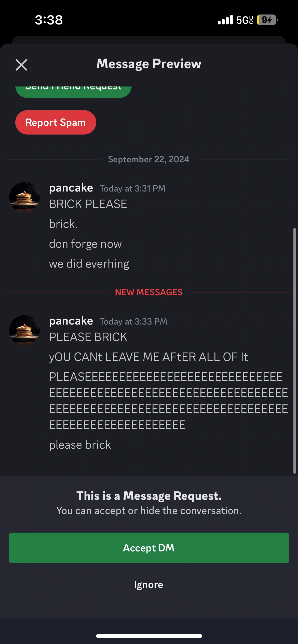Tap the cellular signal bars icon

225,20
